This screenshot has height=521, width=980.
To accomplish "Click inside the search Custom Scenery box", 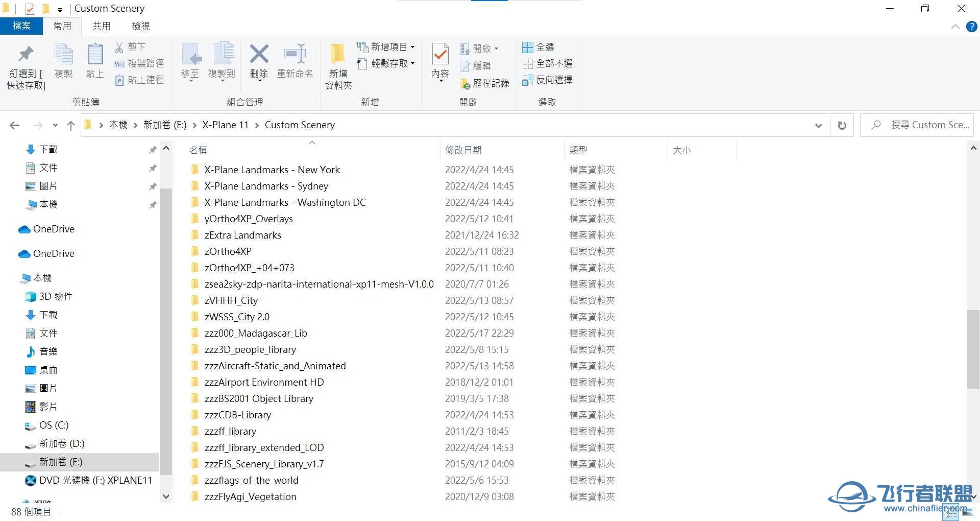I will pos(919,125).
